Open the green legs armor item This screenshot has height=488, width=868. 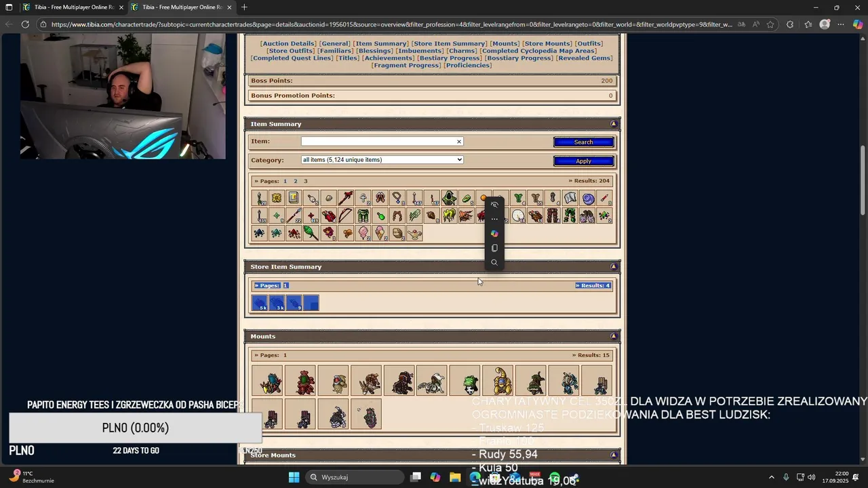click(363, 216)
